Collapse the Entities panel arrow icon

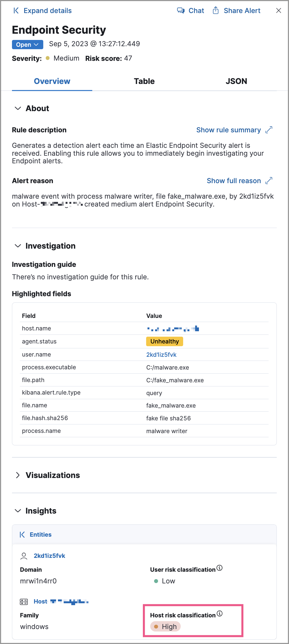21,534
